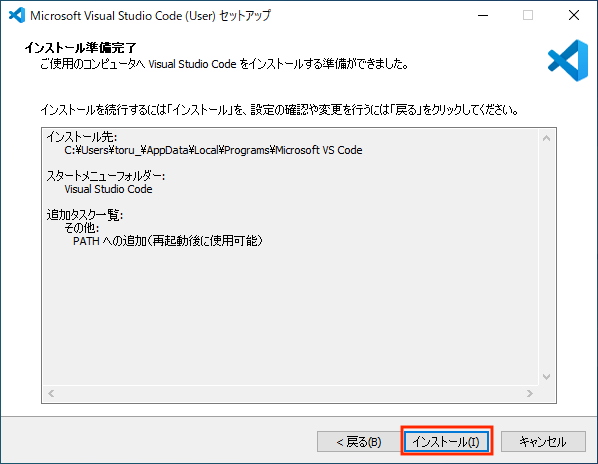Click the up arrow of the vertical scrollbar

click(546, 138)
